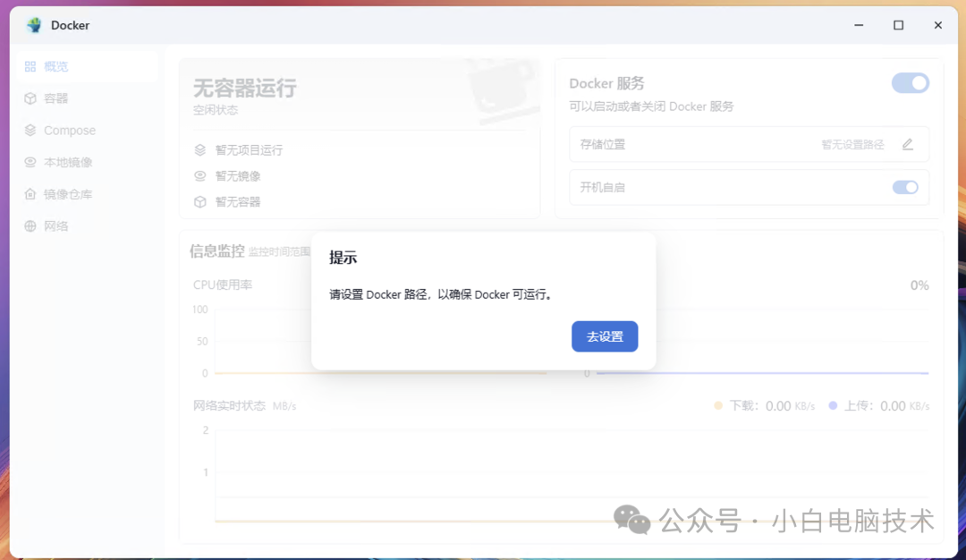
Task: Minimize the Docker window
Action: 859,25
